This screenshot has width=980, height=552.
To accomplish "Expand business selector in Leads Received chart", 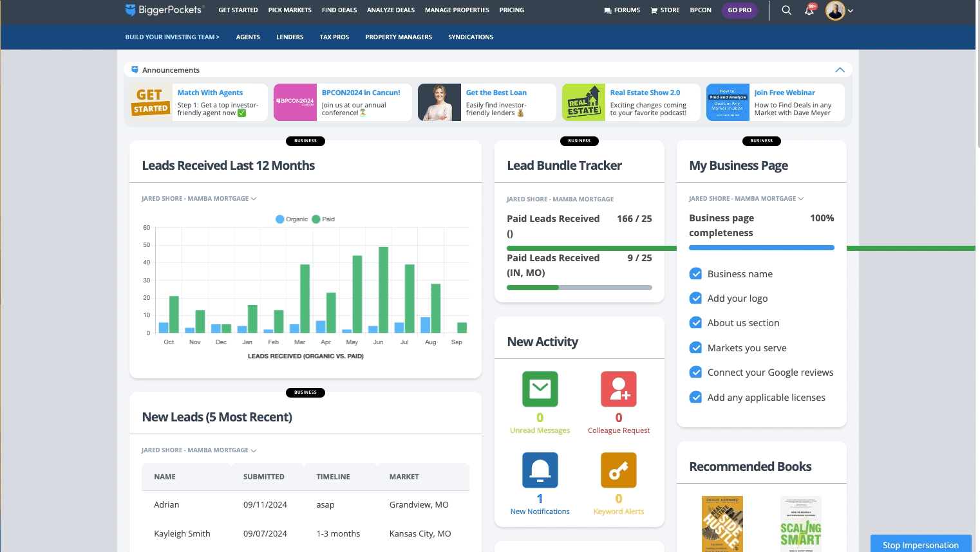I will (199, 199).
